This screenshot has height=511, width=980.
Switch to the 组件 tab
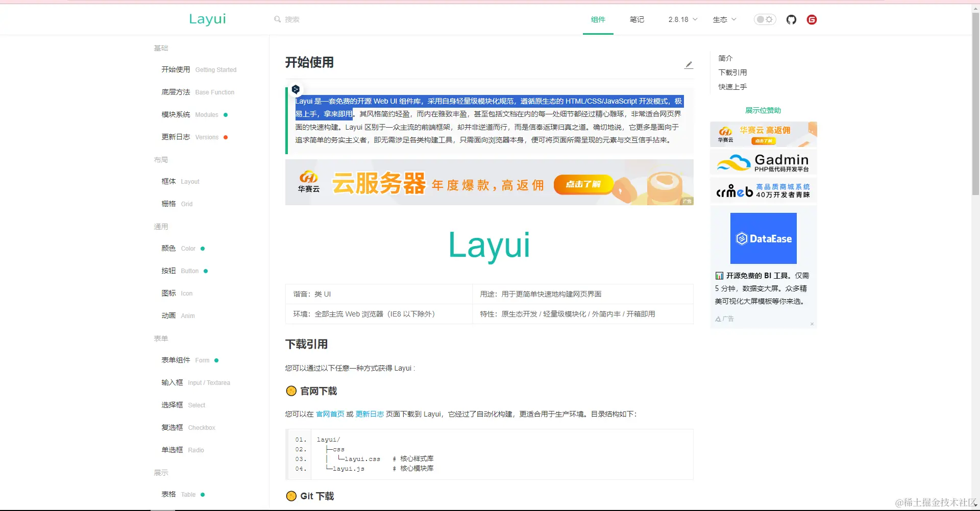(598, 19)
